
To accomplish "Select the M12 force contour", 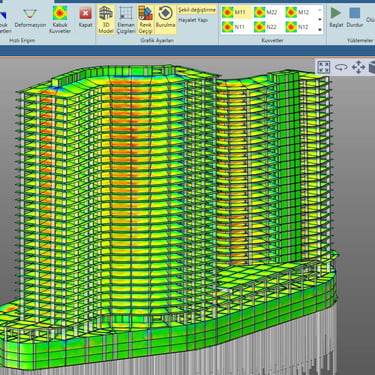I will tap(297, 12).
